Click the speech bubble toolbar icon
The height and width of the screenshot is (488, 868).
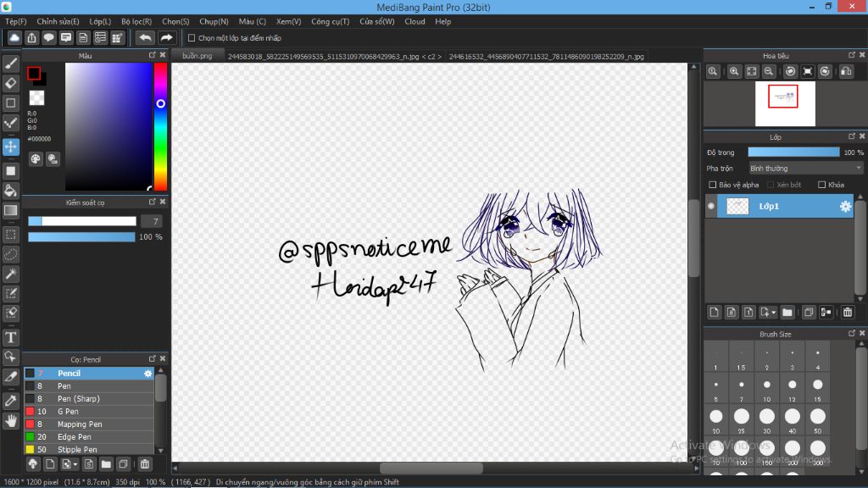[48, 37]
